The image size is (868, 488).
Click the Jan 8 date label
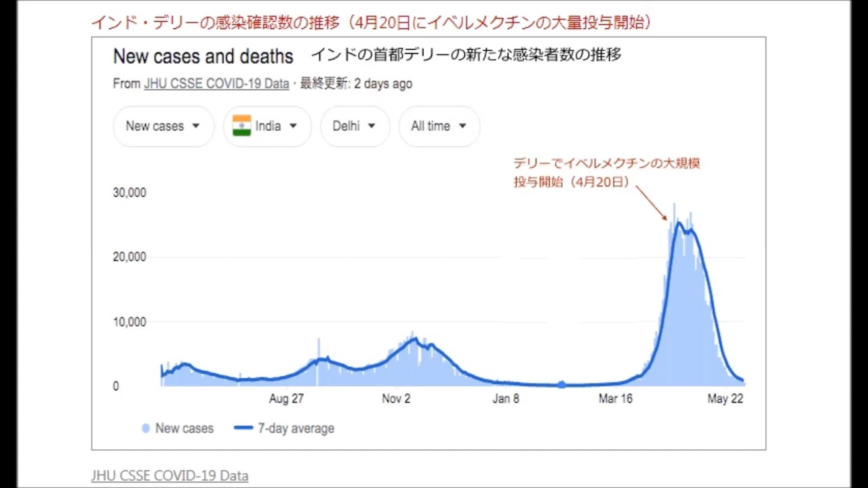506,399
